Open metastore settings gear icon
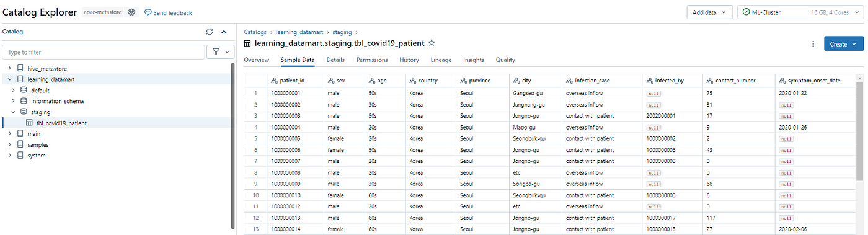 tap(131, 12)
